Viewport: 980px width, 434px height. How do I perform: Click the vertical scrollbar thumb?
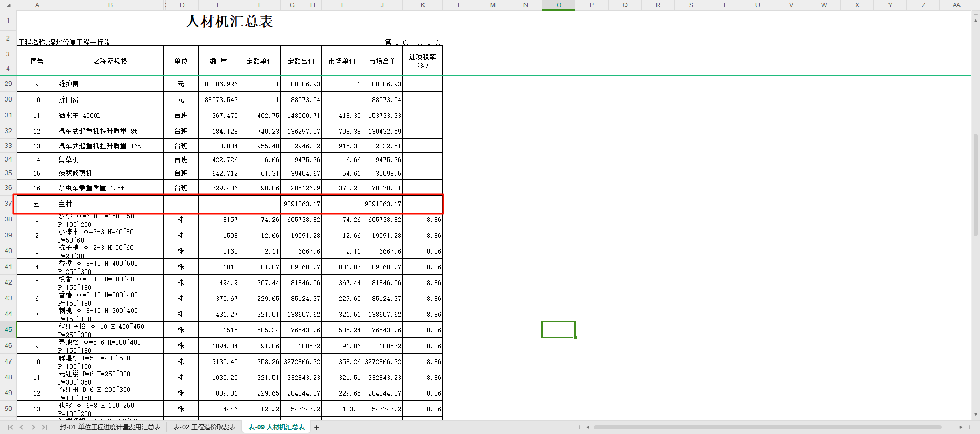[976, 184]
